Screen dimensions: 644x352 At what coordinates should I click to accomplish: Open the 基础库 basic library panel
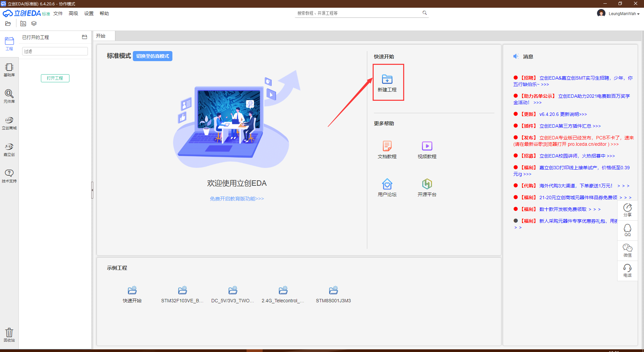click(x=9, y=70)
